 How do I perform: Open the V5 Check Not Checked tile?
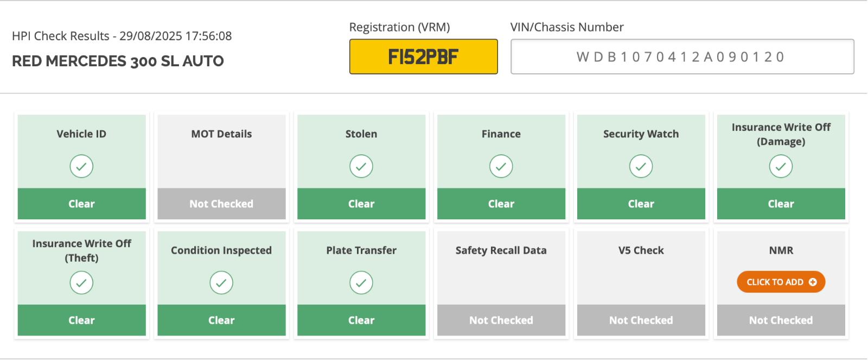click(x=641, y=283)
